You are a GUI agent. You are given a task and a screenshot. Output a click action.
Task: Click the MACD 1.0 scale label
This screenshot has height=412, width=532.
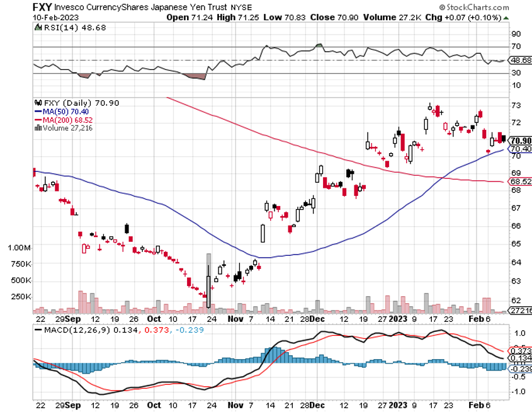(x=519, y=334)
